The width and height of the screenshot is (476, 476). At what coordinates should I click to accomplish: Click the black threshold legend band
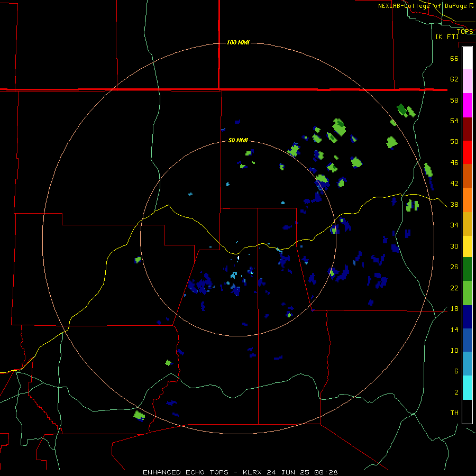(x=467, y=411)
